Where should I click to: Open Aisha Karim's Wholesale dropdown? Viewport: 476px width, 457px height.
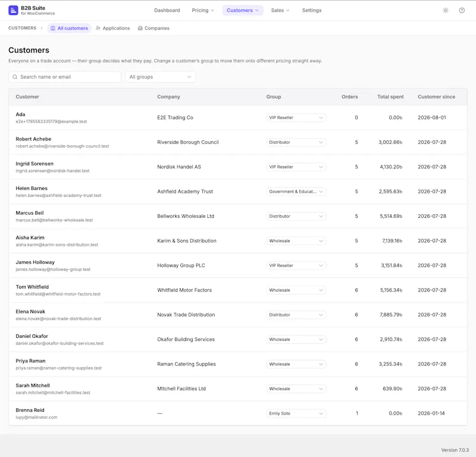pos(296,241)
